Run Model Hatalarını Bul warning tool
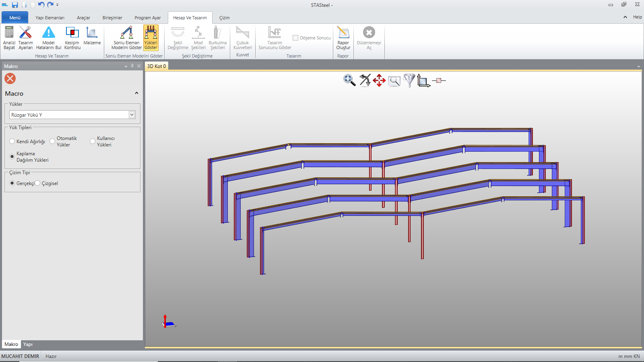Image resolution: width=644 pixels, height=362 pixels. click(x=48, y=33)
